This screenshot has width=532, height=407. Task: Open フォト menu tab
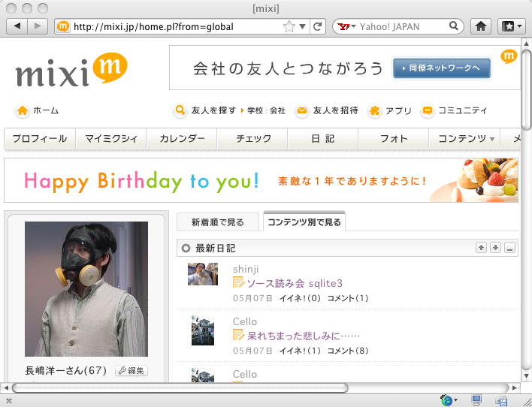pyautogui.click(x=394, y=139)
